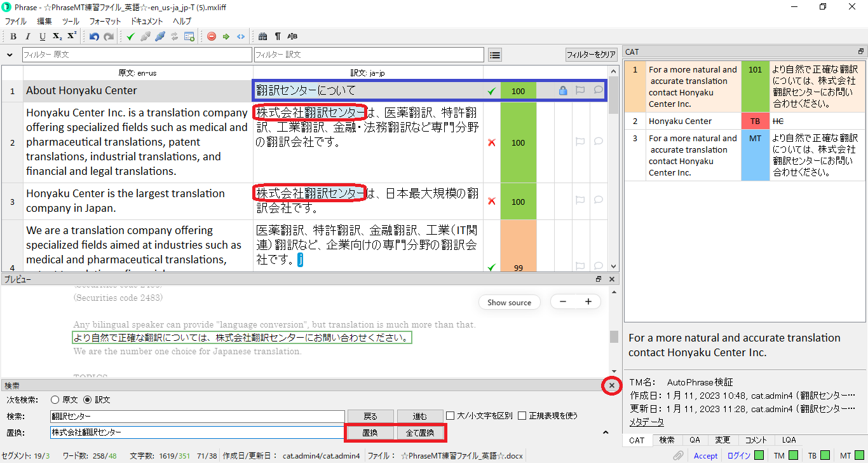The height and width of the screenshot is (463, 868).
Task: Select the 原文 radio button
Action: pyautogui.click(x=55, y=400)
